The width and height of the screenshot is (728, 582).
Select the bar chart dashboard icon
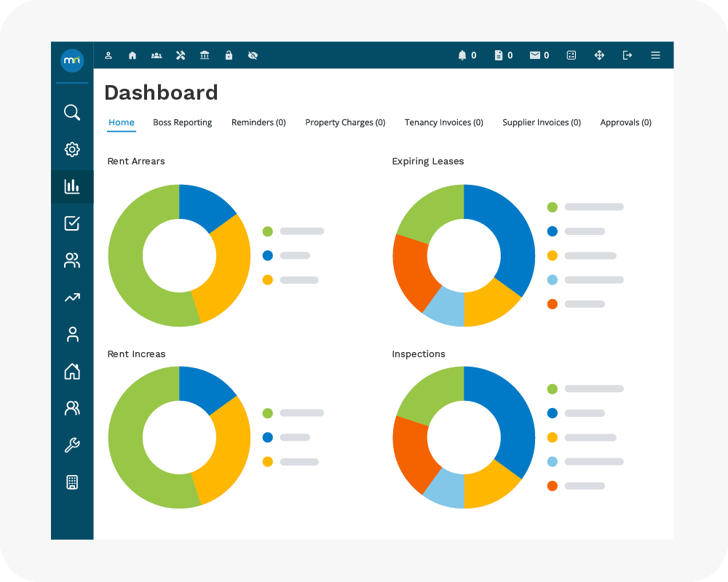click(71, 187)
